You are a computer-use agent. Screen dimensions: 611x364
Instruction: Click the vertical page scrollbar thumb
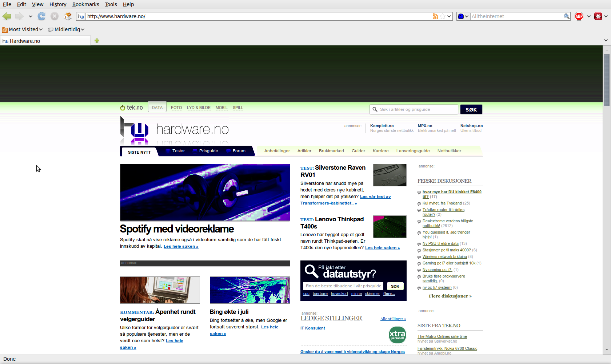point(607,80)
